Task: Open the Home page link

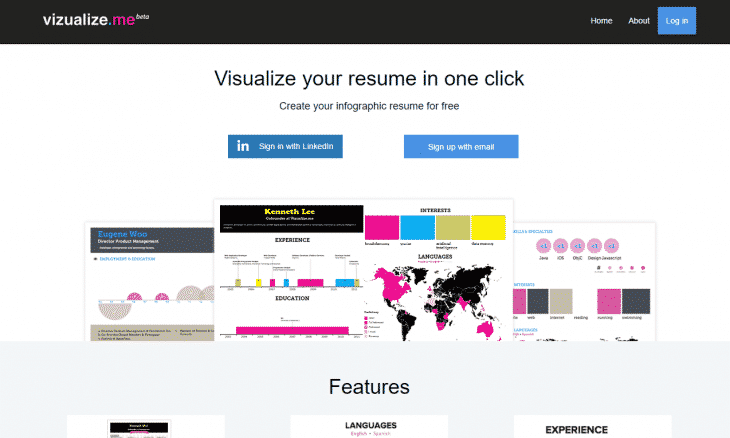Action: 601,21
